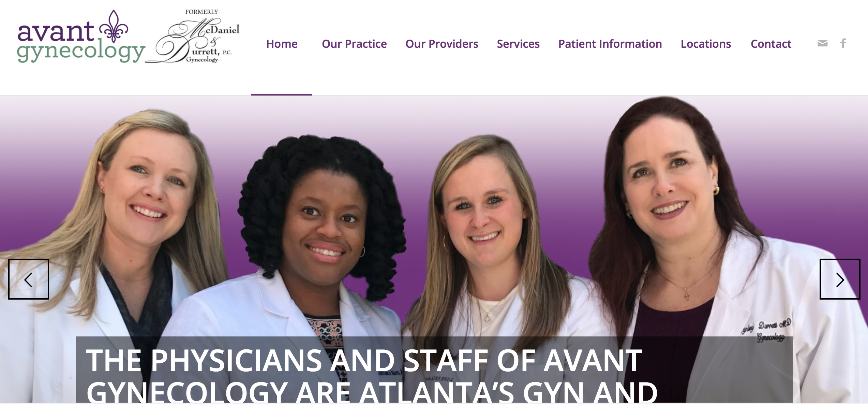Open the Our Practice menu
Screen dimensions: 868x404
coord(354,44)
